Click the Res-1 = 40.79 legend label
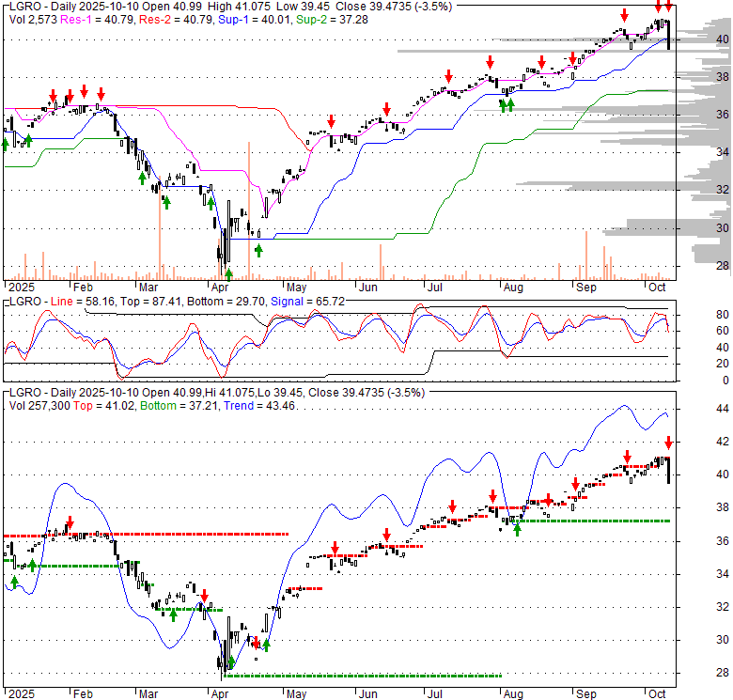Image resolution: width=733 pixels, height=700 pixels. click(x=98, y=20)
